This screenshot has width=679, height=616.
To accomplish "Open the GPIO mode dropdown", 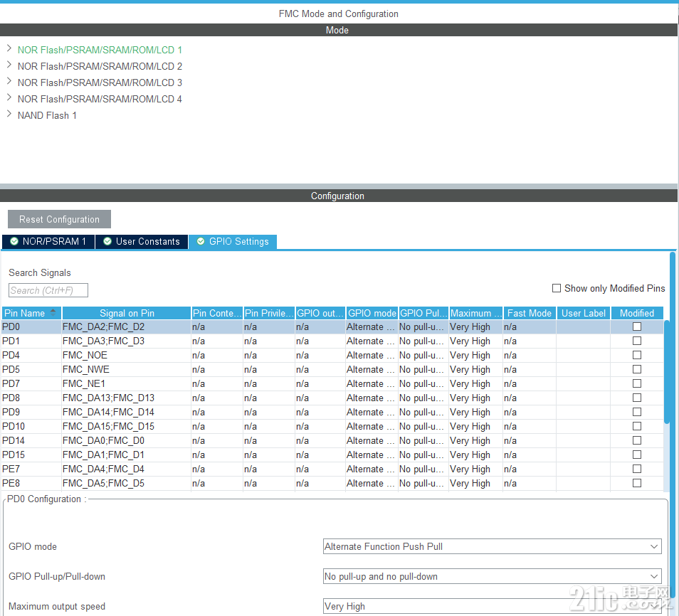I will (x=492, y=546).
